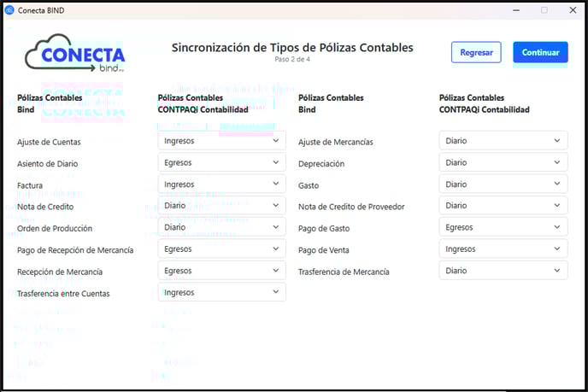
Task: Click the Conecta BIND title bar app icon
Action: (x=9, y=10)
